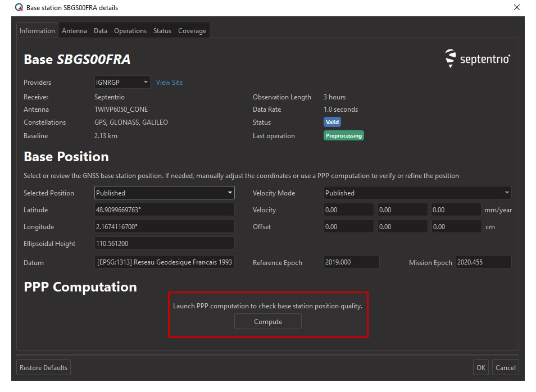The height and width of the screenshot is (392, 536).
Task: Go to the Operations tab
Action: 130,31
